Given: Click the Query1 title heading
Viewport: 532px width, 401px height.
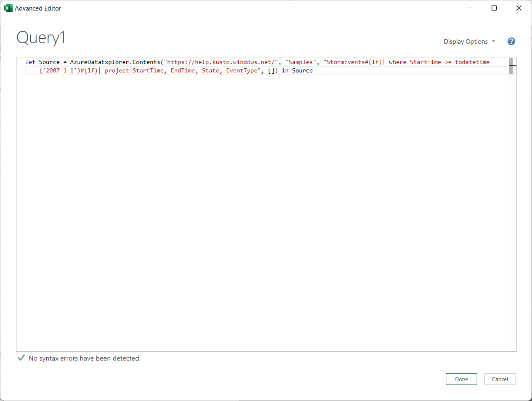Looking at the screenshot, I should tap(41, 38).
